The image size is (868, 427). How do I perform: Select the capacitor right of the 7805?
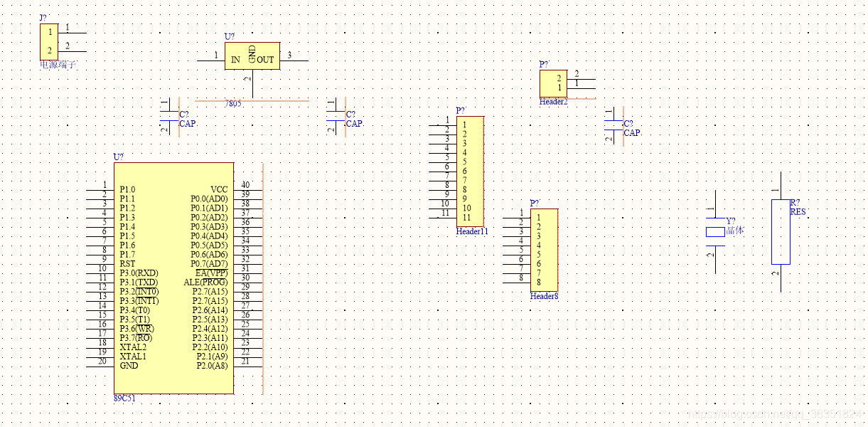pos(336,116)
